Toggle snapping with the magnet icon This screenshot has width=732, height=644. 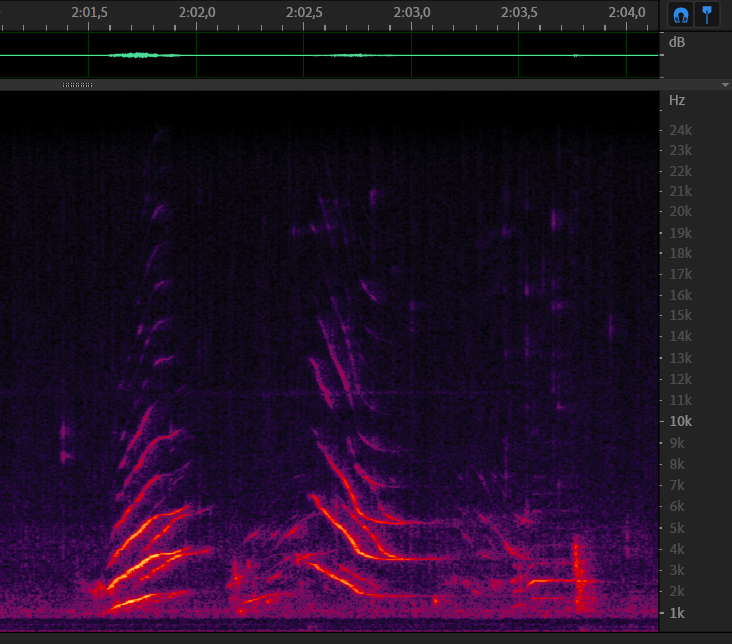pos(681,14)
